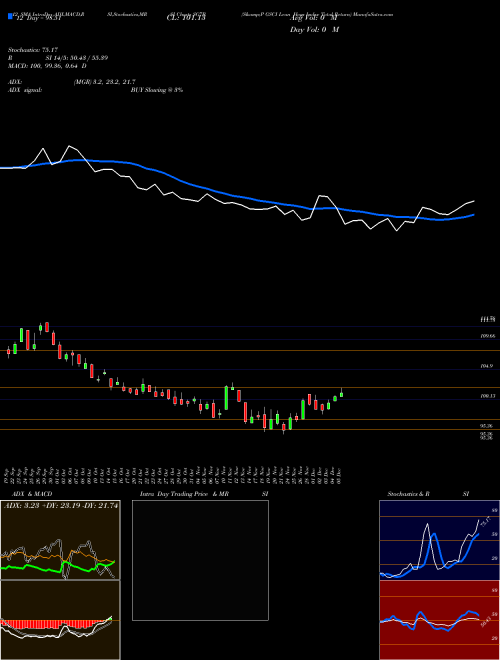Image resolution: width=500 pixels, height=660 pixels.
Task: Click the 'ADX & MACD' panel title
Action: point(32,494)
